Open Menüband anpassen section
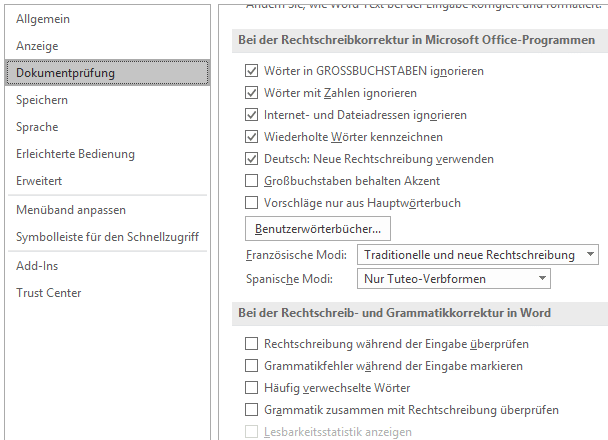 (71, 210)
